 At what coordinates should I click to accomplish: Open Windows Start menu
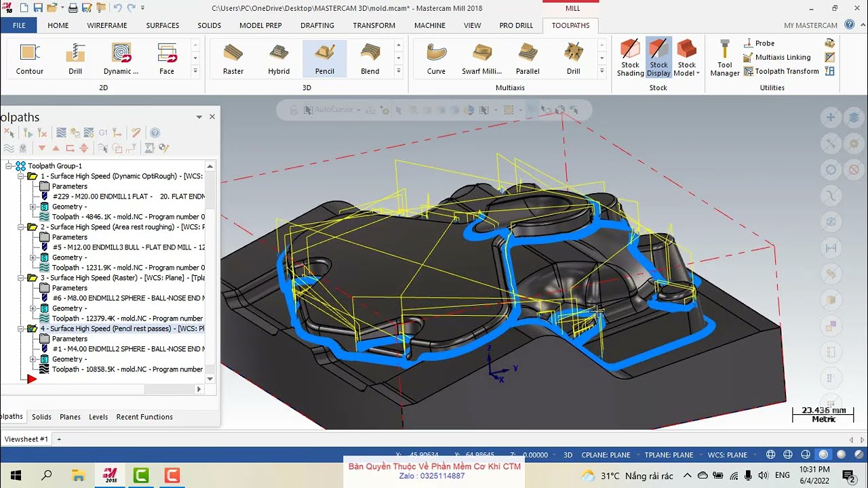point(15,475)
